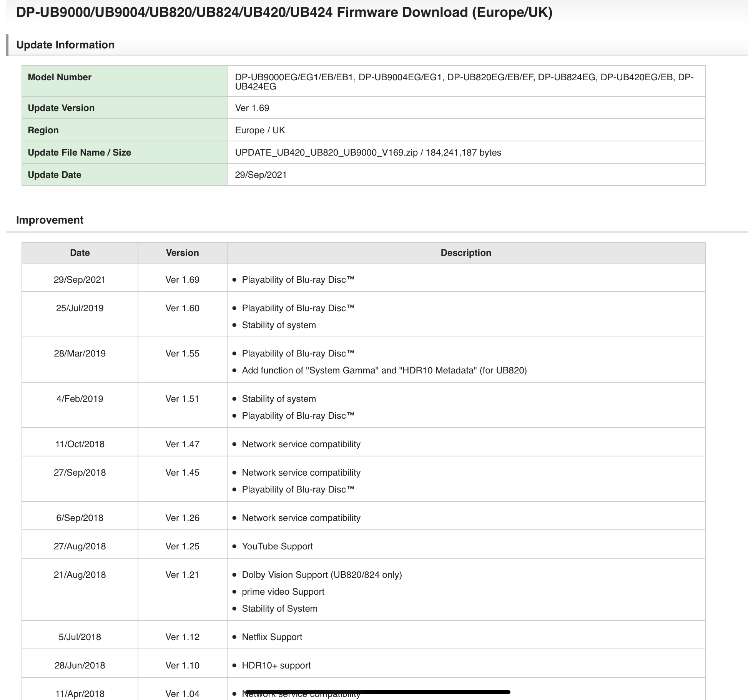The height and width of the screenshot is (700, 748).
Task: Click the Description column header
Action: click(466, 253)
